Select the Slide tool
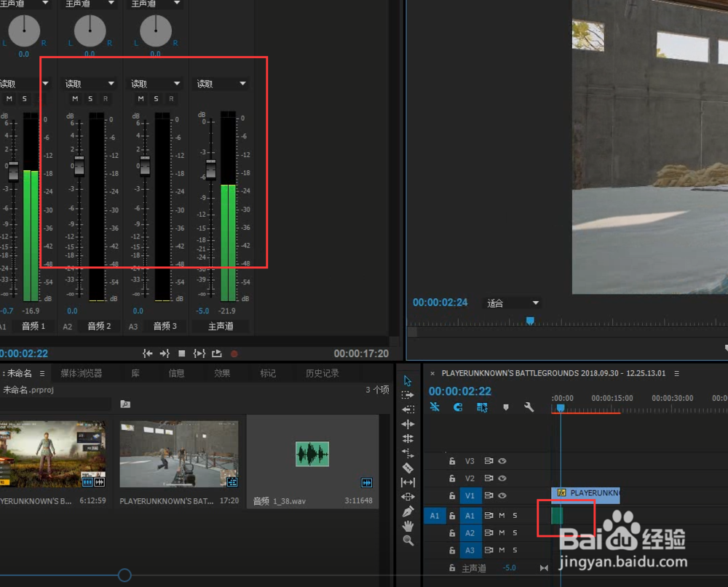728x587 pixels. [x=408, y=497]
